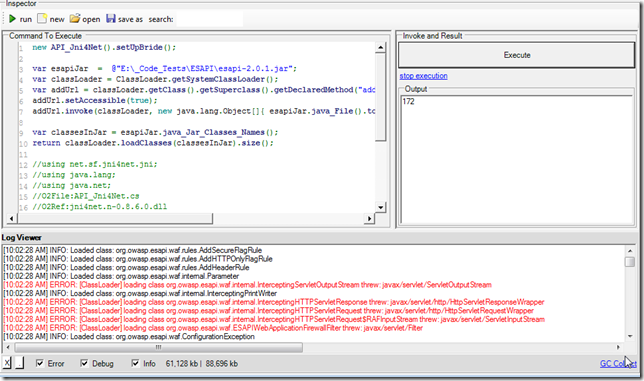The width and height of the screenshot is (644, 381).
Task: Click the stop execution link
Action: click(x=423, y=76)
